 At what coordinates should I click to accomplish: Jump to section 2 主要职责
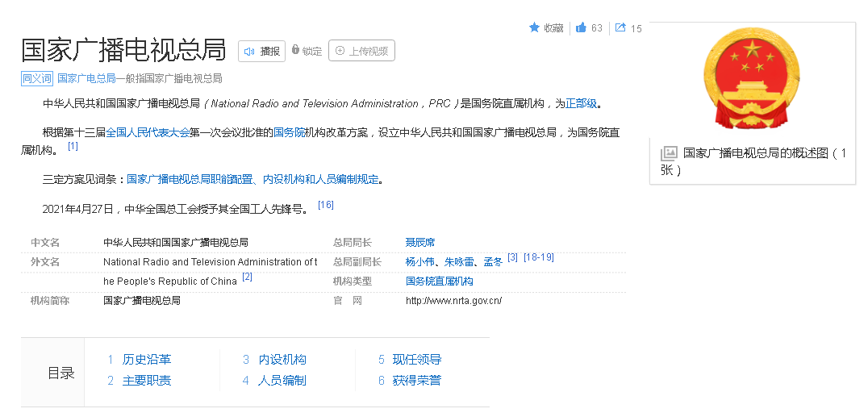point(147,381)
